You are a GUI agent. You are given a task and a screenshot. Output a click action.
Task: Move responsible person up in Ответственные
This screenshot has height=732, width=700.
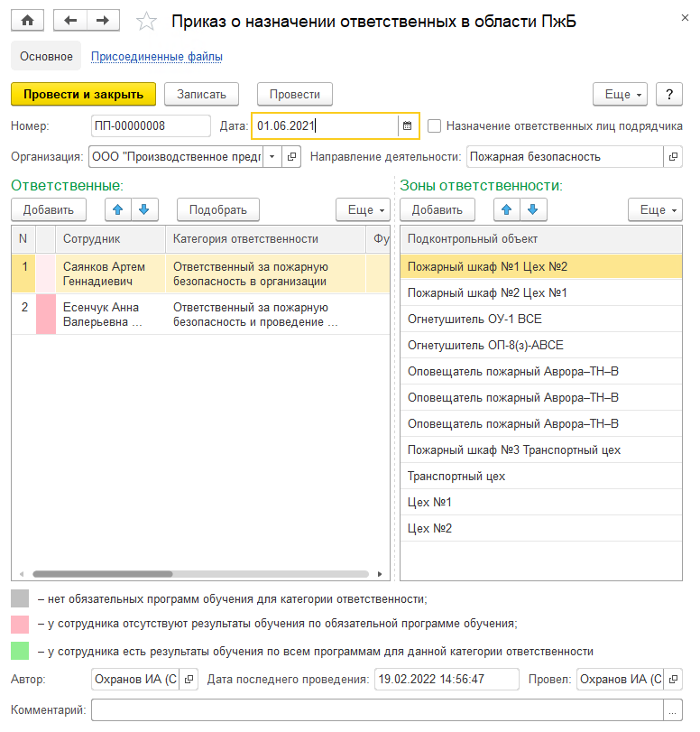pos(118,209)
